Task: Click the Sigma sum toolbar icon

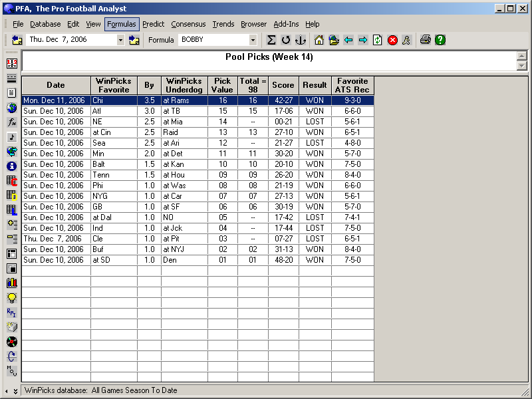Action: (x=271, y=40)
